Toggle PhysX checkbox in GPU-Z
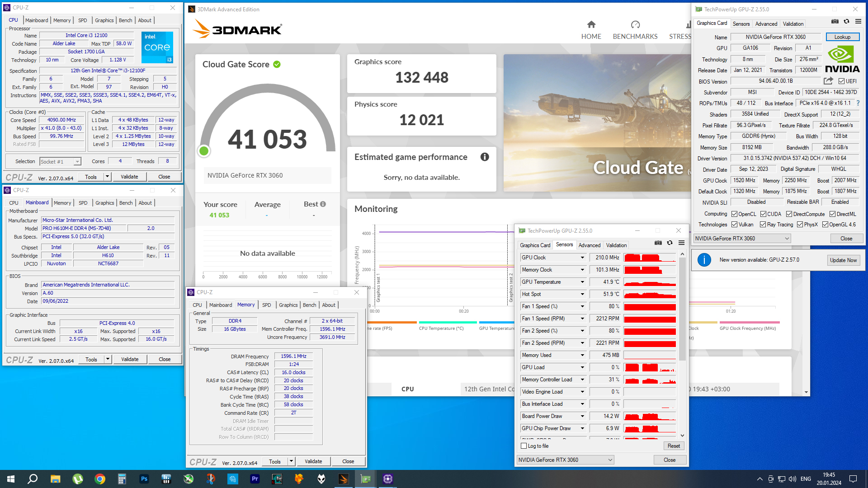The width and height of the screenshot is (868, 488). click(x=800, y=225)
